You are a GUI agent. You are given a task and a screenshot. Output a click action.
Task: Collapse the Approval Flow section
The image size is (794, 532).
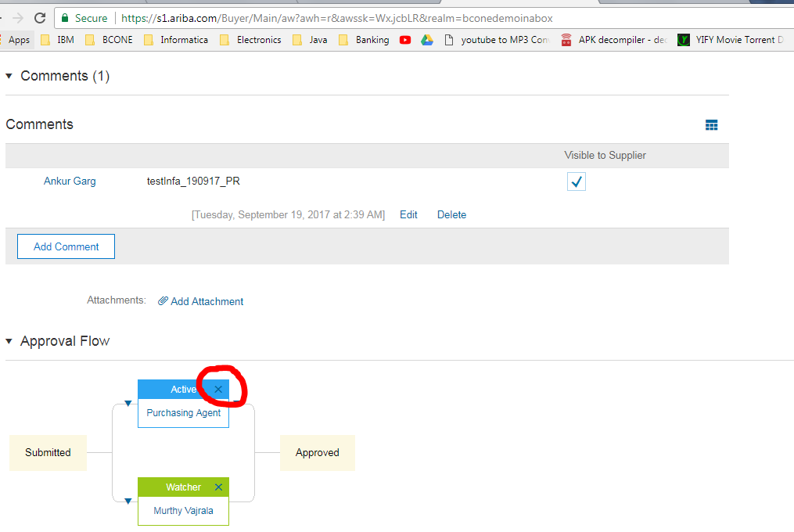[x=9, y=341]
